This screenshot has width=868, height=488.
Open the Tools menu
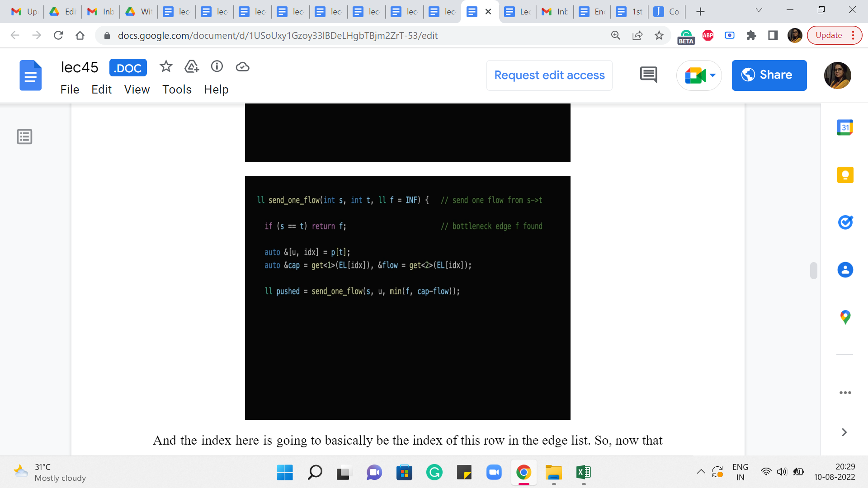click(177, 89)
